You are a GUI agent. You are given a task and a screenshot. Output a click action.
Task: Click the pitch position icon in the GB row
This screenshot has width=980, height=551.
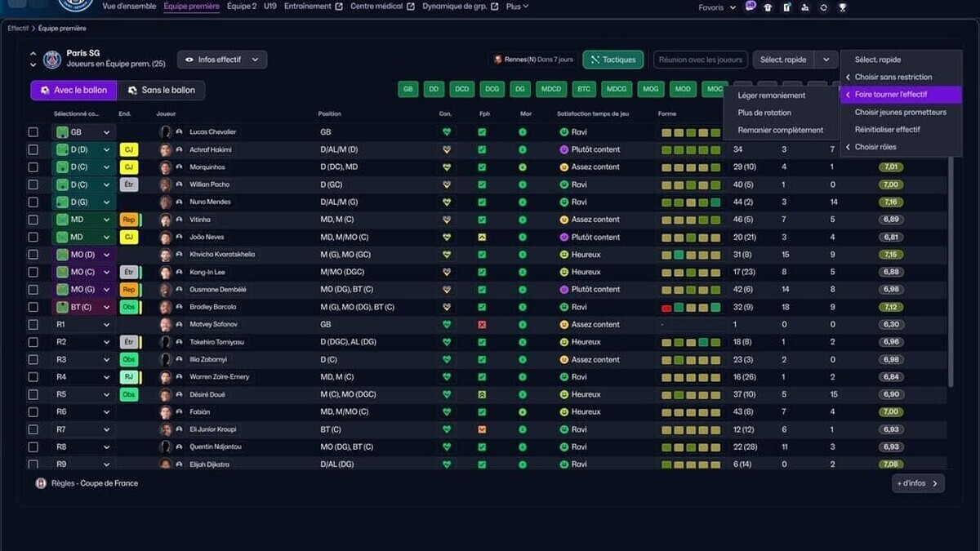pyautogui.click(x=62, y=132)
